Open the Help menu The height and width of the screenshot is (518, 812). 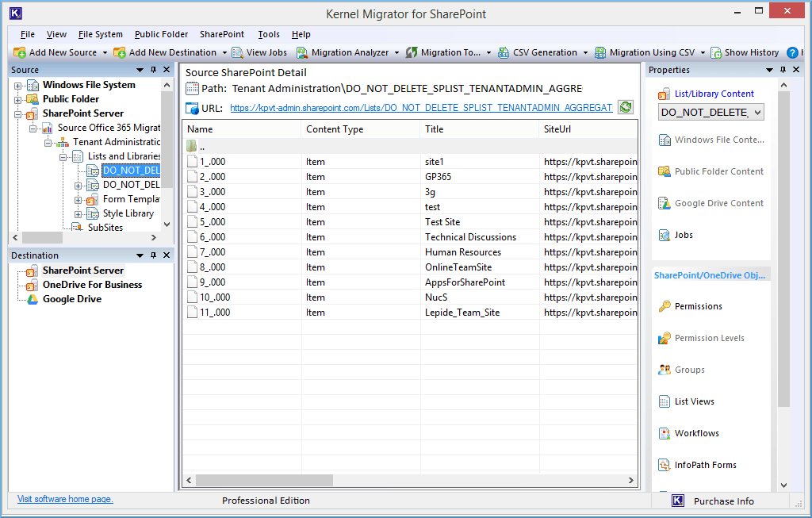(301, 34)
